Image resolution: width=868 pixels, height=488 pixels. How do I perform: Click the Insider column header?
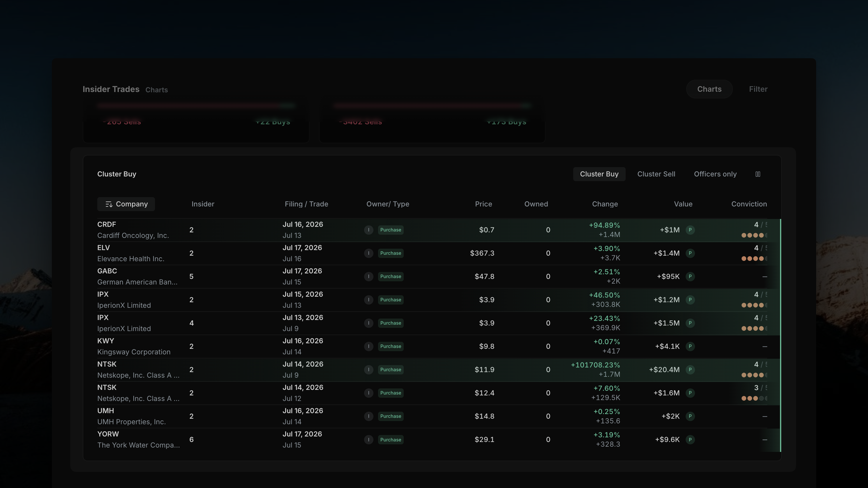203,204
